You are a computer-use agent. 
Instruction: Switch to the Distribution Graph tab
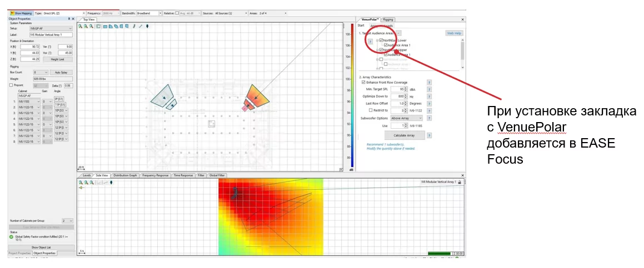125,175
